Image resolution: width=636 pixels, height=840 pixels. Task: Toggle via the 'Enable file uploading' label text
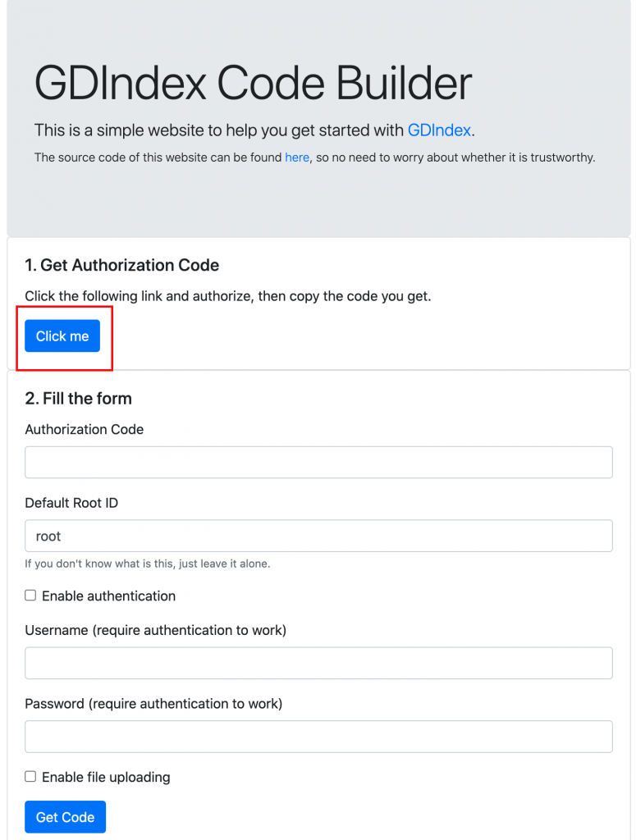pyautogui.click(x=106, y=777)
